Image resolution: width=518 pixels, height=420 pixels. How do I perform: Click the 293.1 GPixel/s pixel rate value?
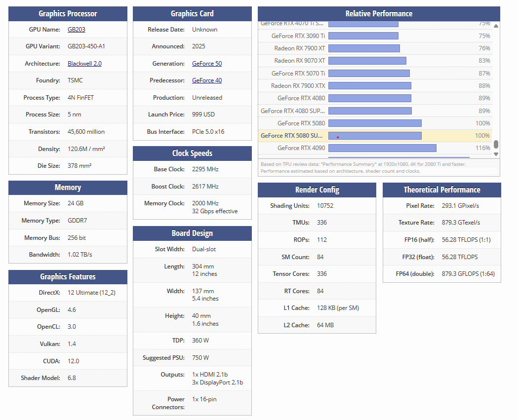click(x=461, y=206)
